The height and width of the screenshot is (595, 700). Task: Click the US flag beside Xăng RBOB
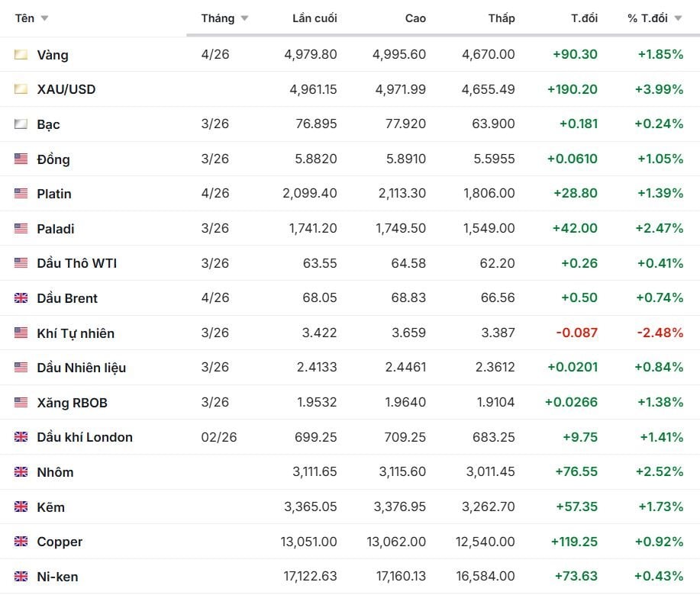[21, 402]
